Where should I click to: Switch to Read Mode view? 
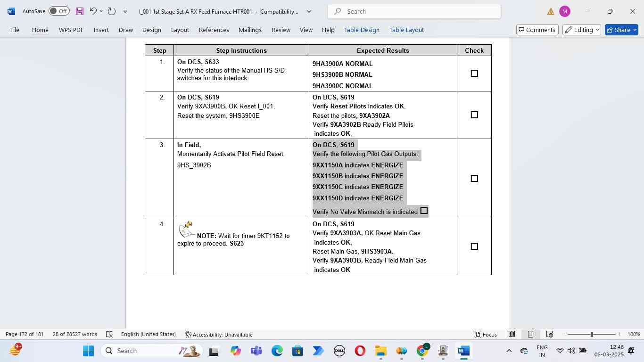(x=512, y=334)
